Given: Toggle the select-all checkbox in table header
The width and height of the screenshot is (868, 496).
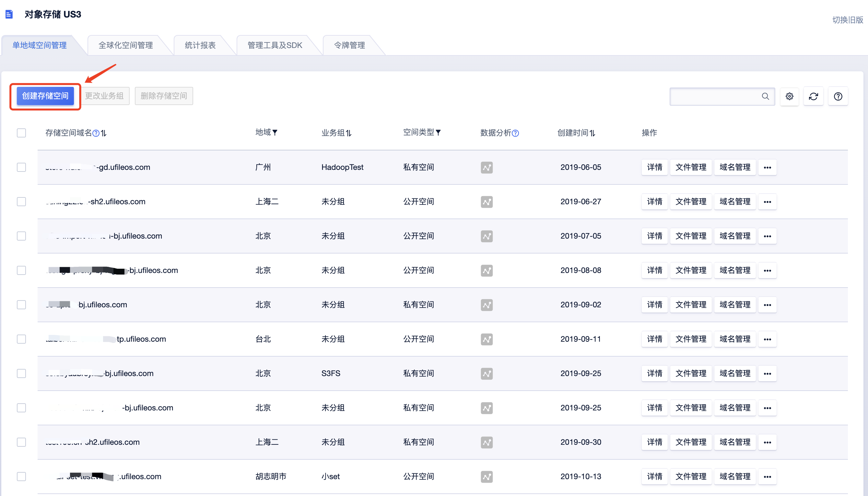Looking at the screenshot, I should pos(21,133).
